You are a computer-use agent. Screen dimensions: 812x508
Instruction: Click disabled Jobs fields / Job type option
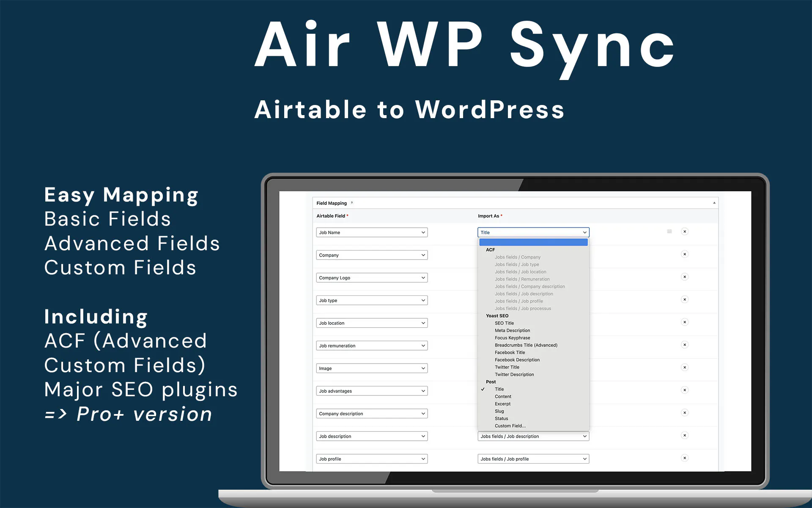pyautogui.click(x=517, y=265)
